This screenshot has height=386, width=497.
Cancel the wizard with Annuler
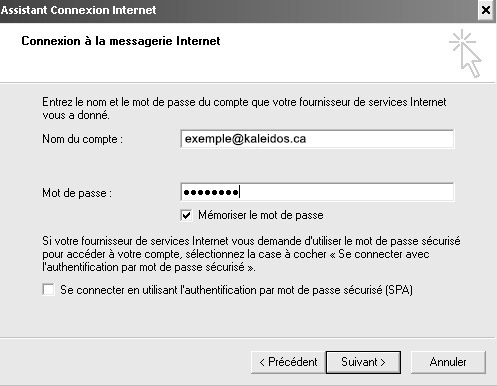click(x=448, y=362)
